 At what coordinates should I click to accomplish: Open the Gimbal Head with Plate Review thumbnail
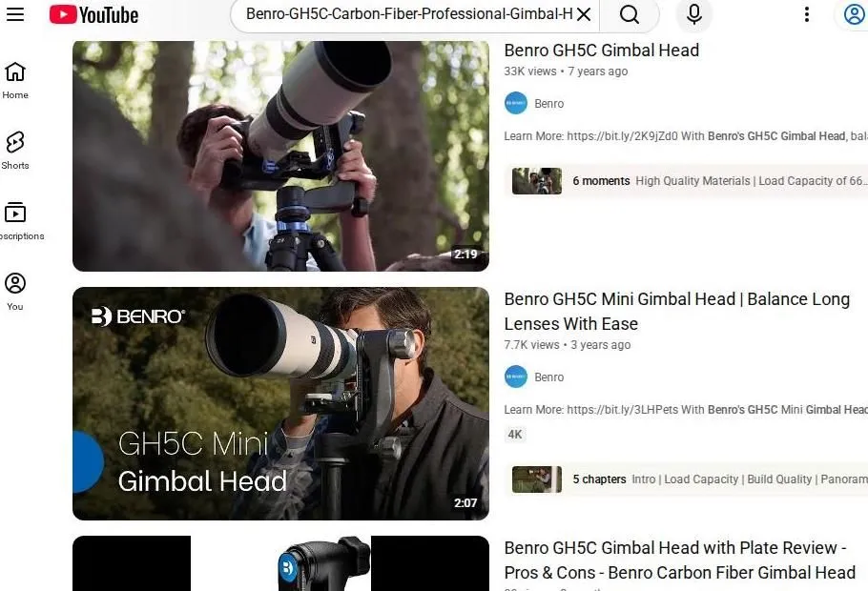coord(280,563)
